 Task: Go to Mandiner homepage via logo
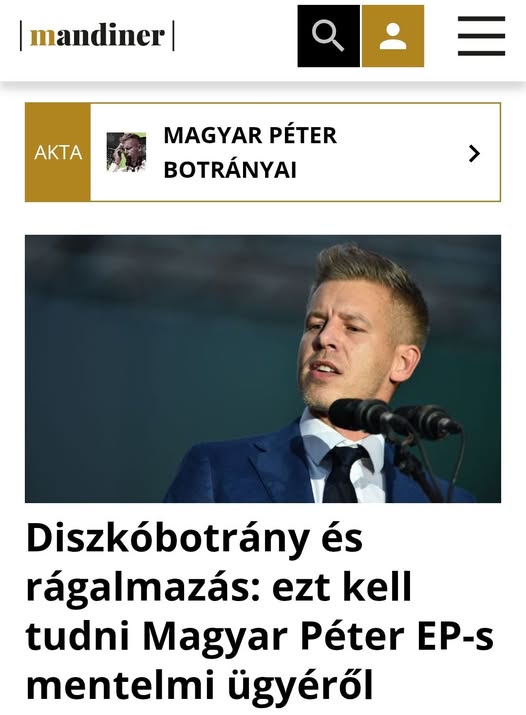(x=97, y=36)
